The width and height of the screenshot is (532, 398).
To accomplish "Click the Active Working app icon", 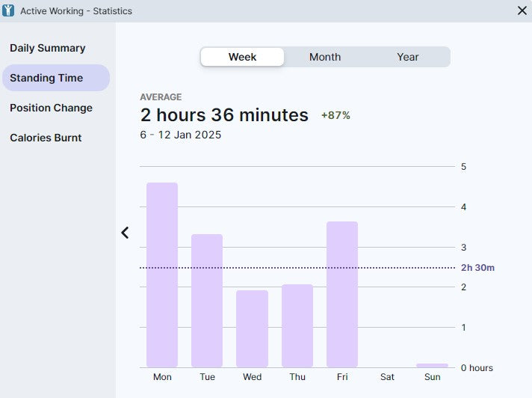I will [x=9, y=10].
